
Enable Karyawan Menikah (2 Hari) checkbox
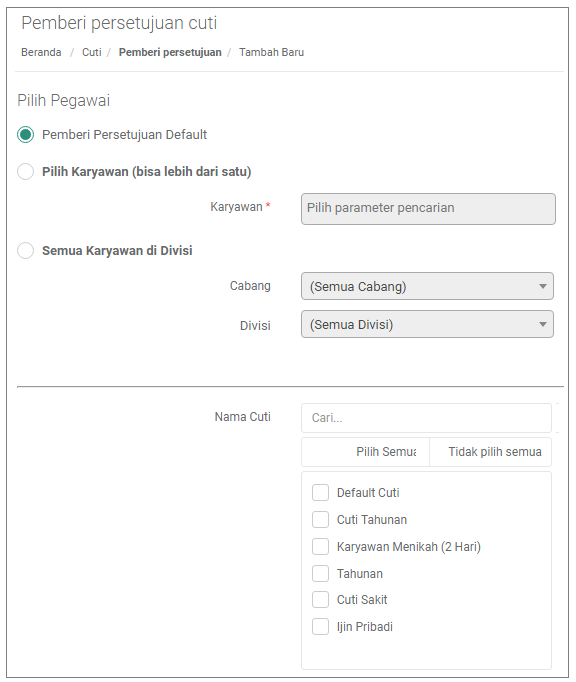click(x=321, y=547)
